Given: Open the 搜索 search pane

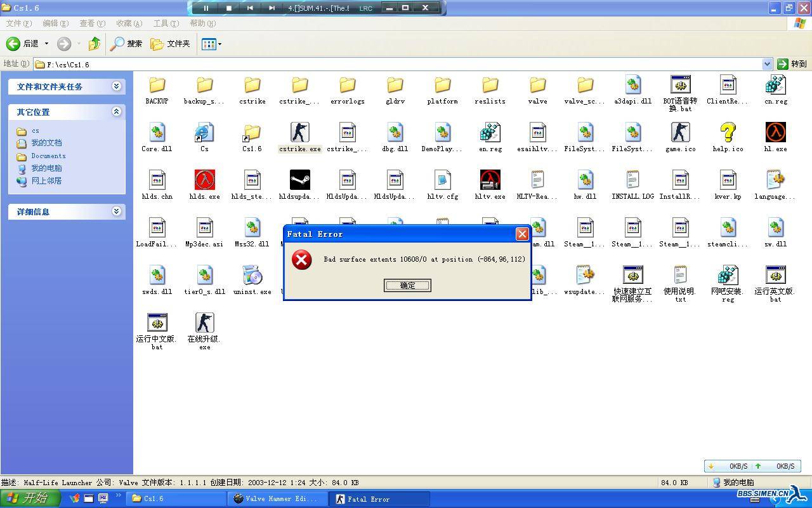Looking at the screenshot, I should coord(127,43).
